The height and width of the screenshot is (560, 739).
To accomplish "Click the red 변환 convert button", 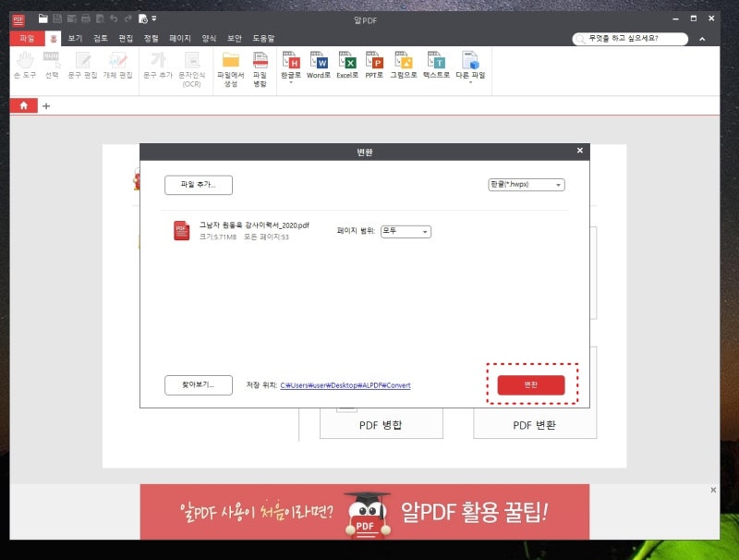I will (531, 385).
